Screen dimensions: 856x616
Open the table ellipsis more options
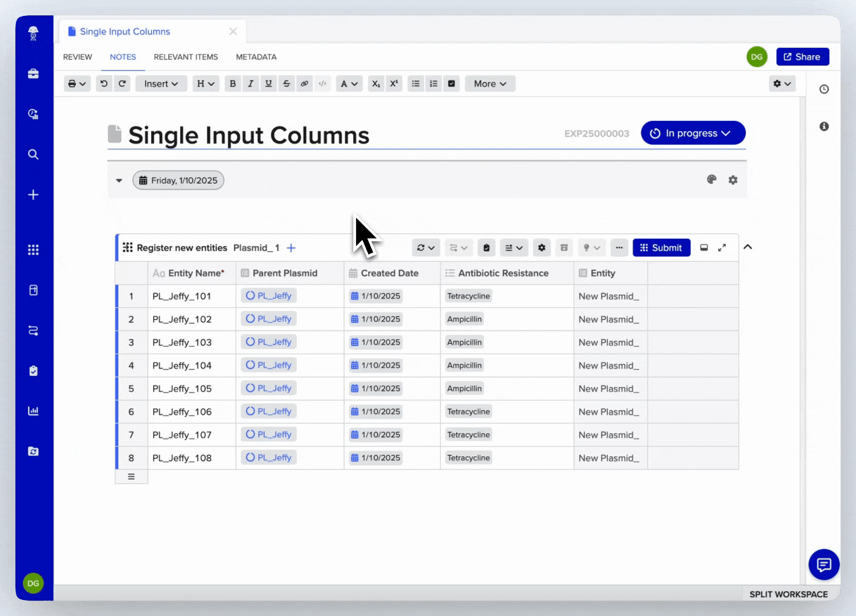point(619,248)
